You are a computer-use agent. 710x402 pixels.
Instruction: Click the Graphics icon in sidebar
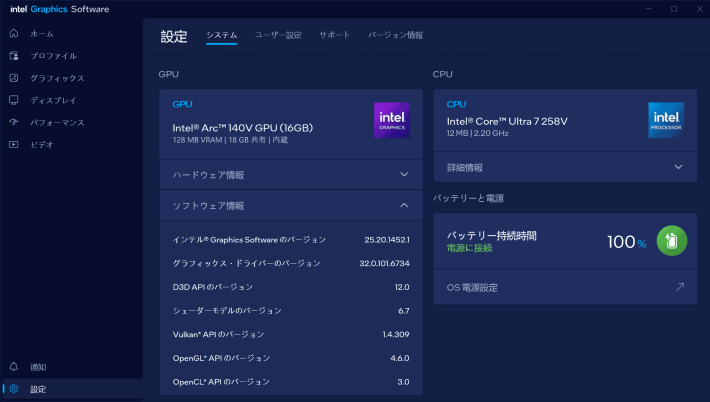point(14,78)
